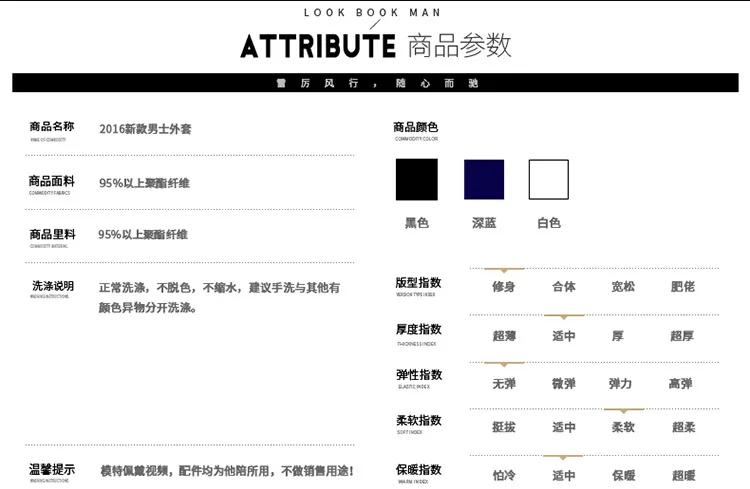Click the 厚 thickness option
Screen dimensions: 750x489
point(618,336)
